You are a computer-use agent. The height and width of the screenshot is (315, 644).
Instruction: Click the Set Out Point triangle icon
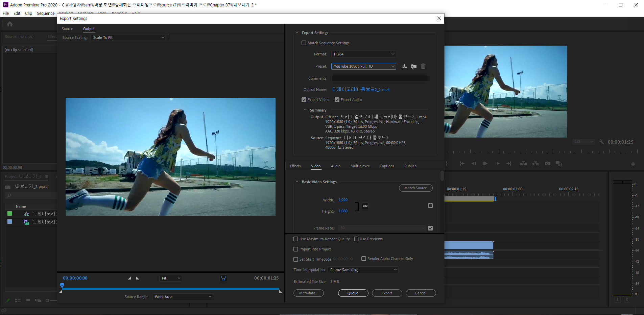(x=138, y=278)
